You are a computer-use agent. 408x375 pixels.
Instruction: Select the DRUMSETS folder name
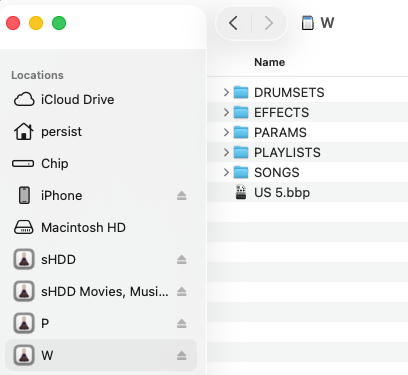coord(289,93)
